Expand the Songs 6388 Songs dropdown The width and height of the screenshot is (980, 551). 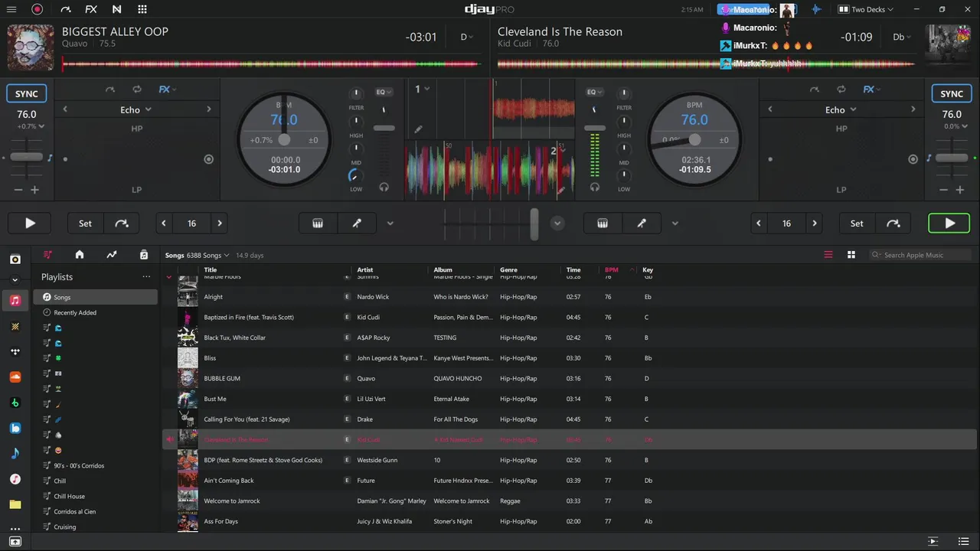(198, 255)
